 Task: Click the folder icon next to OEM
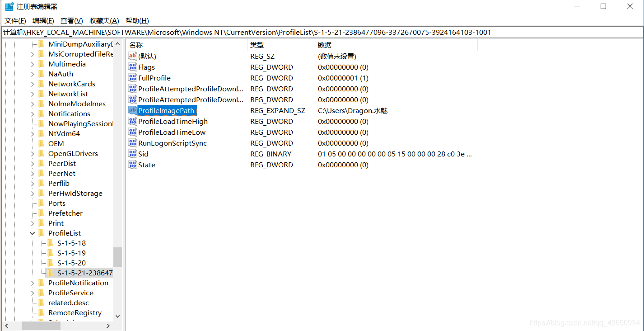point(42,144)
